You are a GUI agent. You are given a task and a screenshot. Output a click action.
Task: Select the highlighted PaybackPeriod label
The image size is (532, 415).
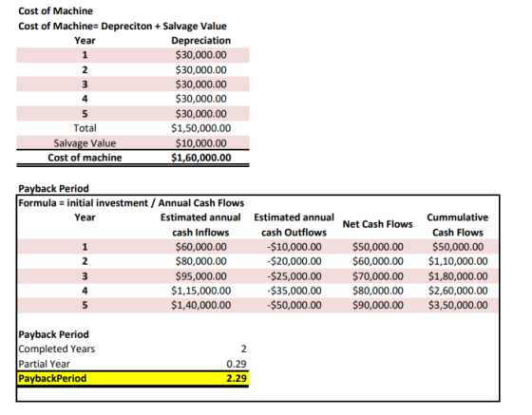(x=52, y=378)
